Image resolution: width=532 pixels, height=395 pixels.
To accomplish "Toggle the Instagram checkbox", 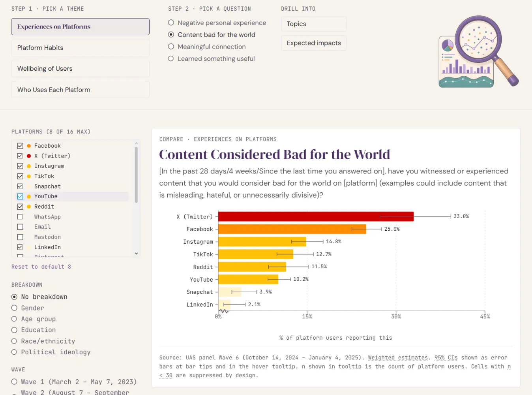I will tap(20, 166).
